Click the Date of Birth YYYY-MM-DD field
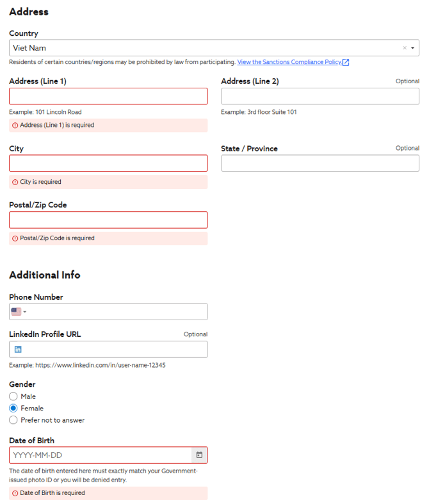This screenshot has width=429, height=504. [101, 455]
